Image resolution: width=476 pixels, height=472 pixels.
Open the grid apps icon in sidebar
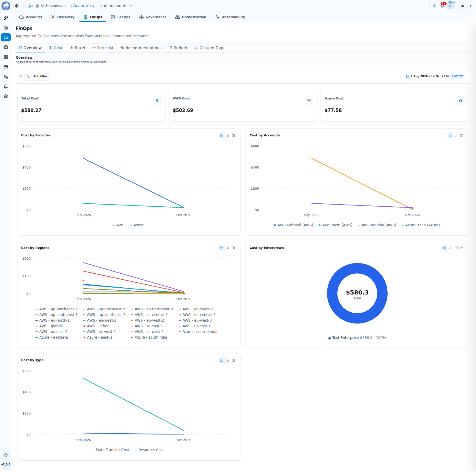[x=6, y=57]
